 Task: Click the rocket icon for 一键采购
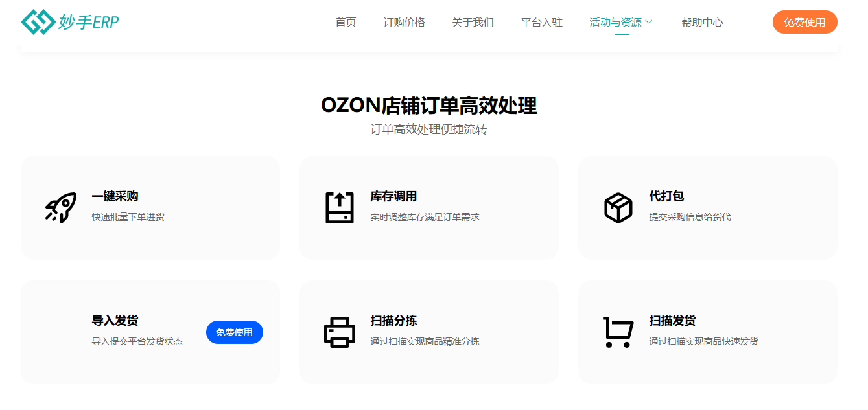[61, 207]
